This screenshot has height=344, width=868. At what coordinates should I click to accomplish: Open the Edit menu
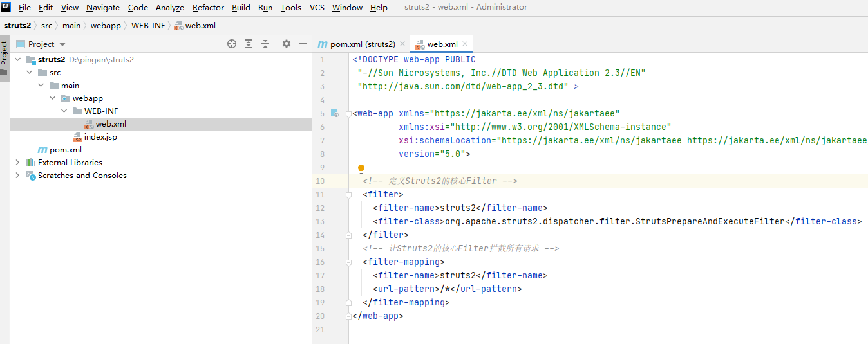coord(46,7)
